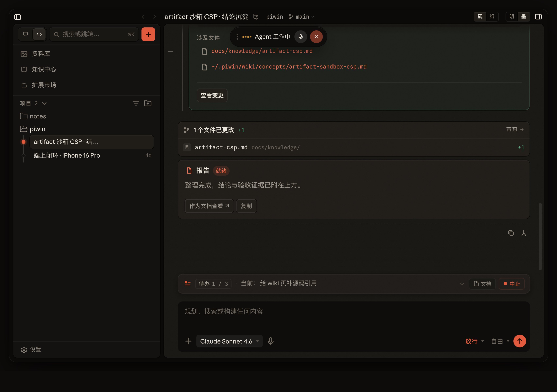The image size is (557, 392).
Task: Click the orange send arrow button
Action: (x=520, y=341)
